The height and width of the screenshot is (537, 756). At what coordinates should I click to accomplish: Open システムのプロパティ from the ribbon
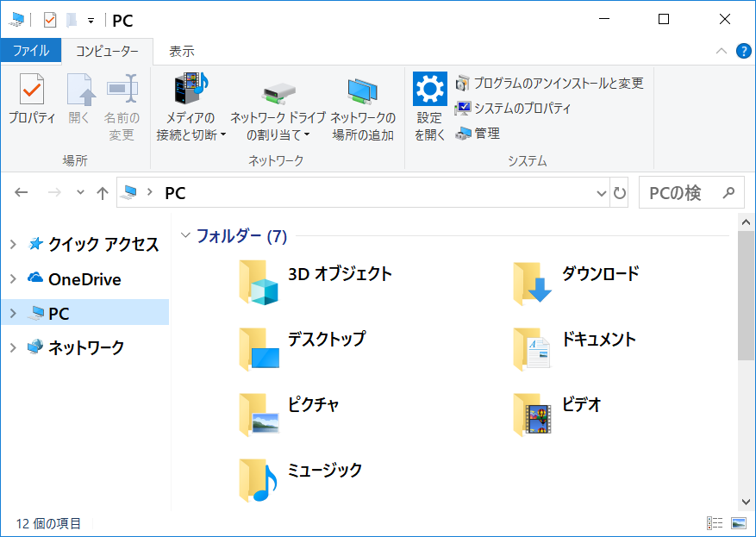pyautogui.click(x=513, y=109)
